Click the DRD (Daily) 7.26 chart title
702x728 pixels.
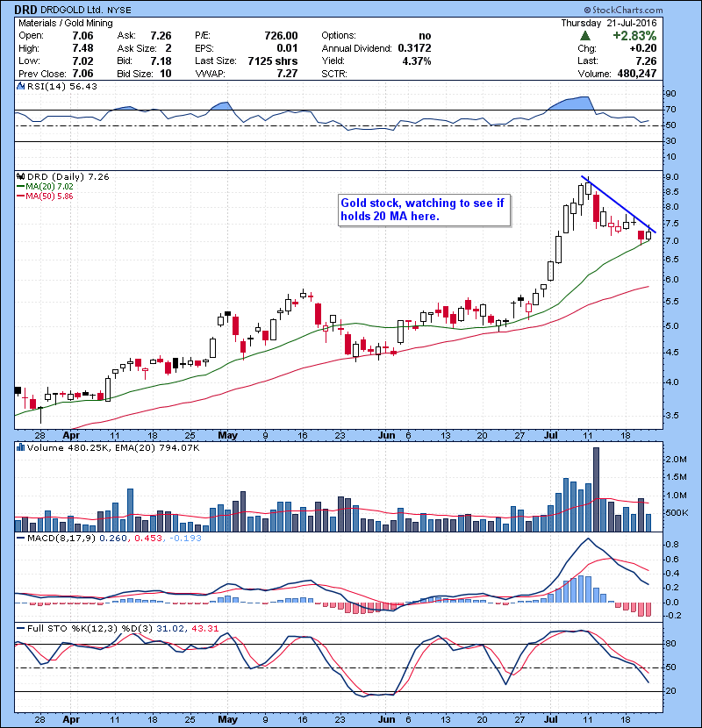point(68,177)
